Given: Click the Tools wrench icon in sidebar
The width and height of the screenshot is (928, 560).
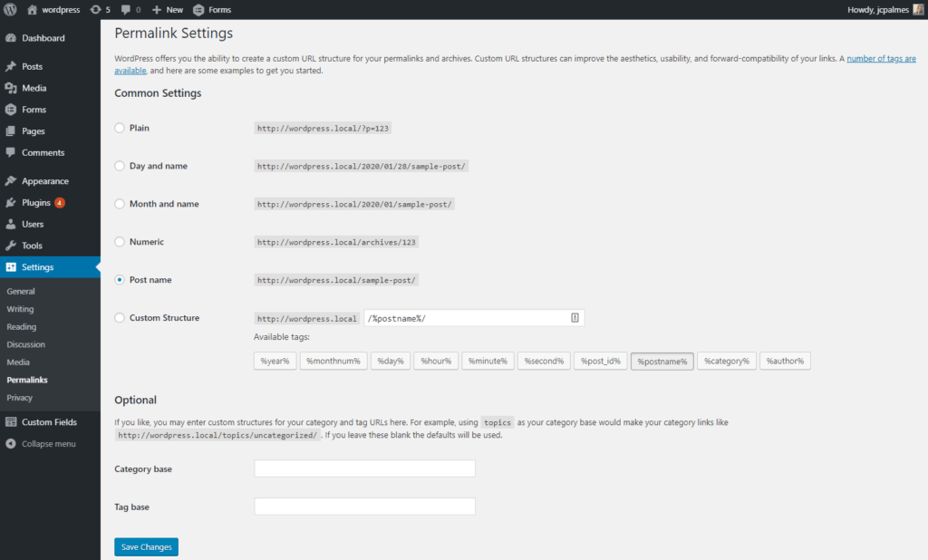Looking at the screenshot, I should [x=11, y=245].
